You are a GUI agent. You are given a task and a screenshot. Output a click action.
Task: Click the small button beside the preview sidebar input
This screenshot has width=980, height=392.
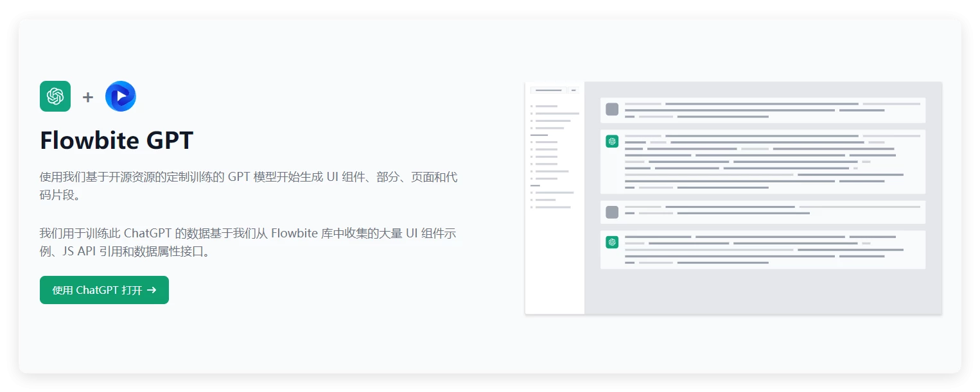(x=573, y=90)
